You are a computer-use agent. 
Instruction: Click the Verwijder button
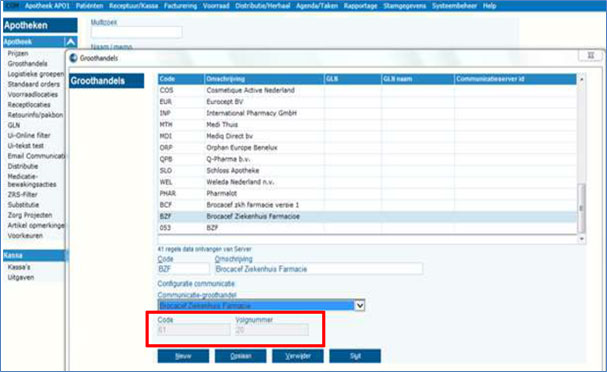(x=298, y=356)
